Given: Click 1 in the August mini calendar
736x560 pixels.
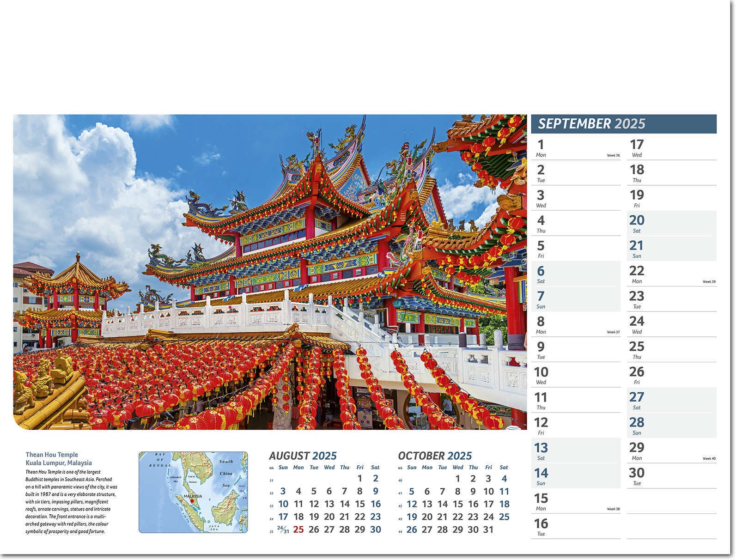Looking at the screenshot, I should point(360,479).
